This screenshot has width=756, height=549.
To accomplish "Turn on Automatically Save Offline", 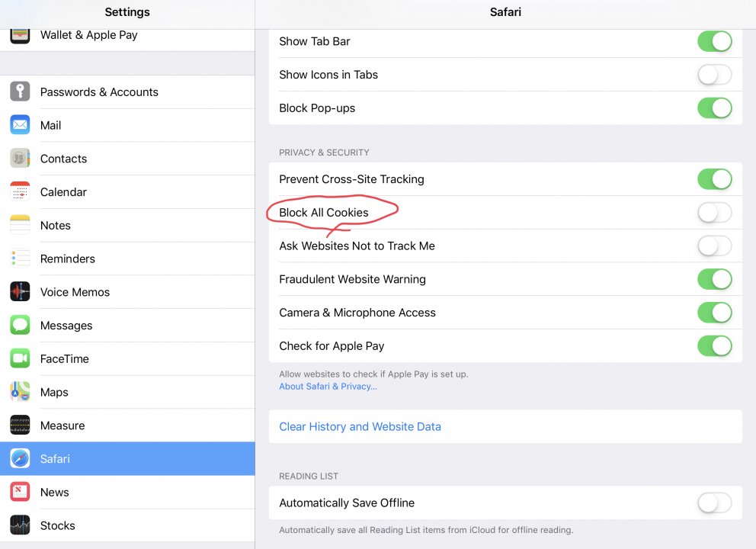I will [x=714, y=503].
